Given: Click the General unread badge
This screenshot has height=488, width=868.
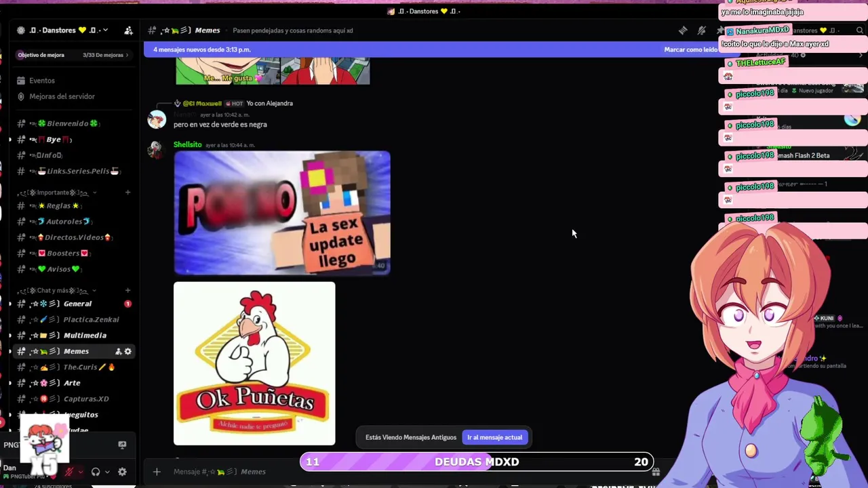Looking at the screenshot, I should (127, 304).
